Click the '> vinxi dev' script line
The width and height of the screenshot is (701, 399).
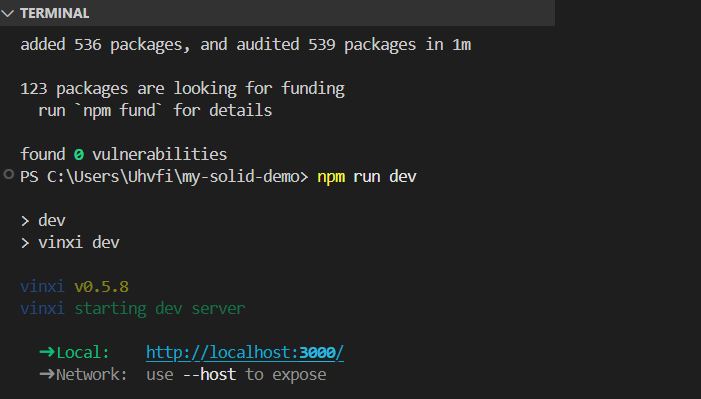pyautogui.click(x=70, y=242)
